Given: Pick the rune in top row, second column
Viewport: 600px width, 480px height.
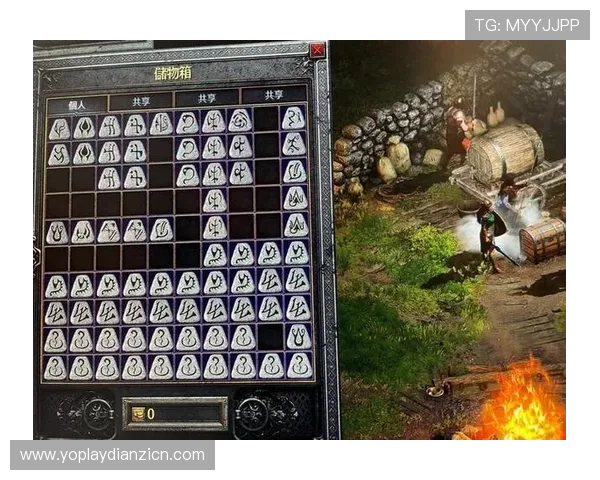Looking at the screenshot, I should (x=85, y=127).
